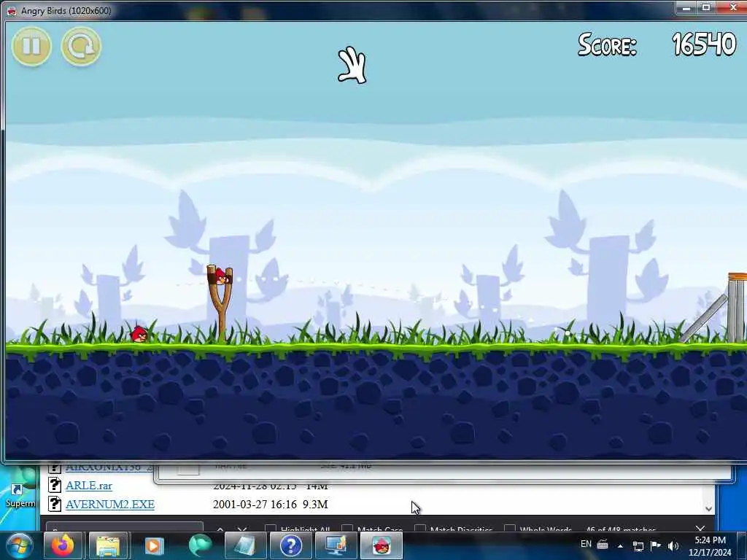Open the clock showing 5:24 PM
This screenshot has width=747, height=560.
pos(710,545)
